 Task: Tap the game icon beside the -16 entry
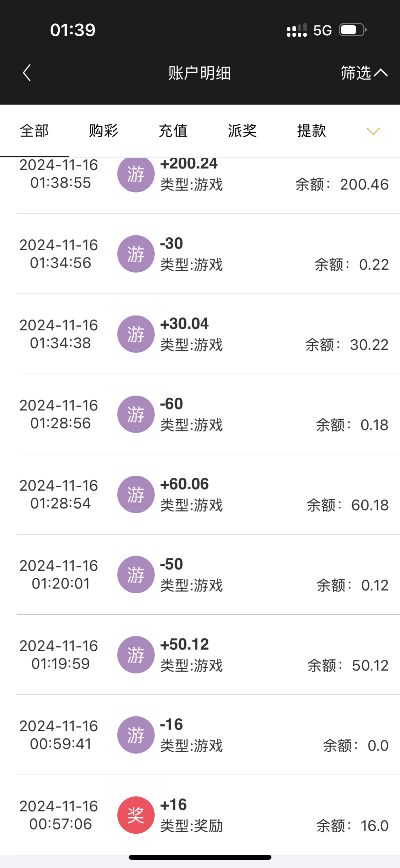[136, 735]
